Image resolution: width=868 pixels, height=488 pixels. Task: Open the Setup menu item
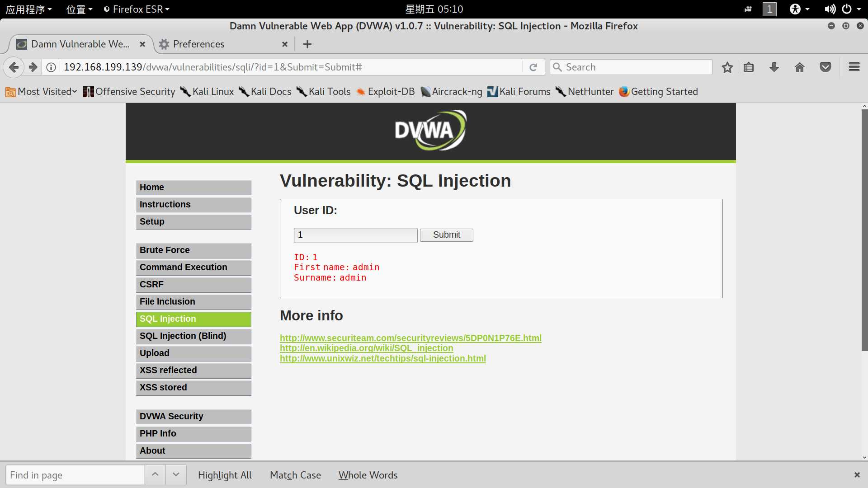coord(193,222)
